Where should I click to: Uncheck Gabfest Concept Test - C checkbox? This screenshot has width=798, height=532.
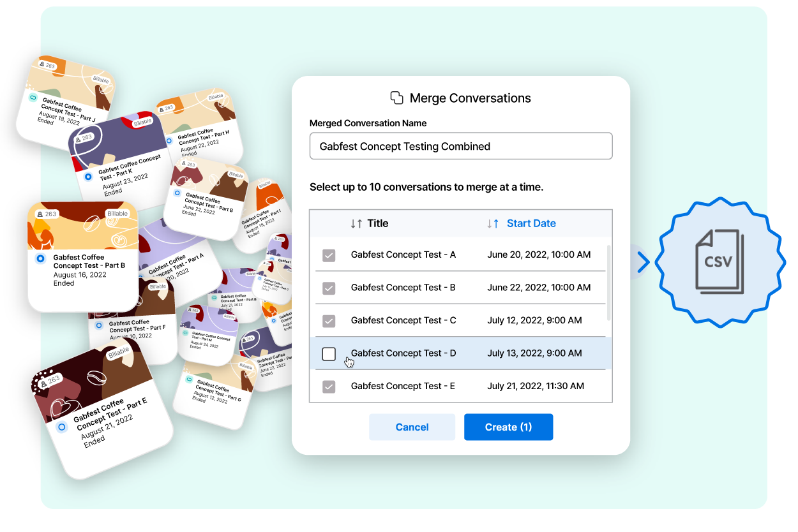coord(329,321)
